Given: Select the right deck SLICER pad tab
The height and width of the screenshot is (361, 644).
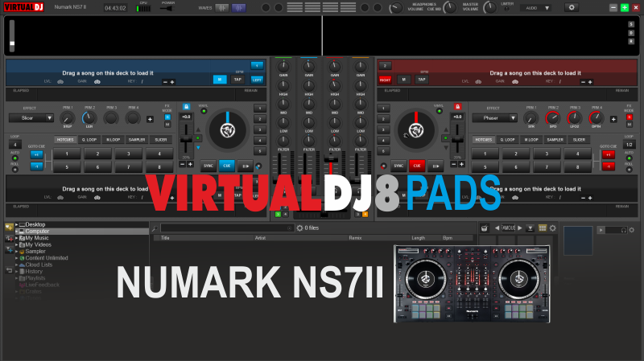Looking at the screenshot, I should pyautogui.click(x=579, y=140).
